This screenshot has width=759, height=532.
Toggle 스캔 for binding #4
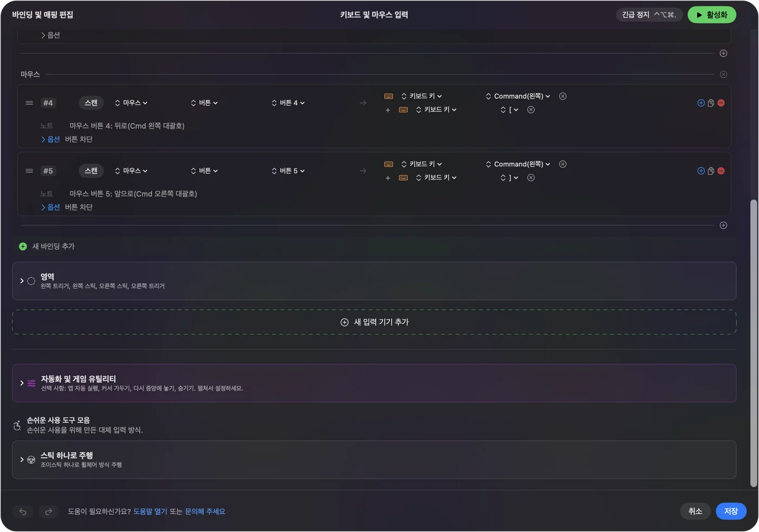tap(91, 103)
